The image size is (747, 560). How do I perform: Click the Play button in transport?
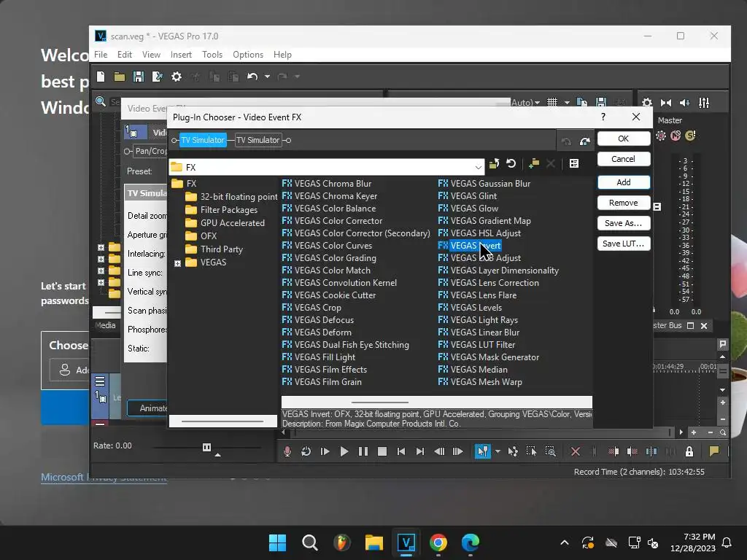(344, 451)
